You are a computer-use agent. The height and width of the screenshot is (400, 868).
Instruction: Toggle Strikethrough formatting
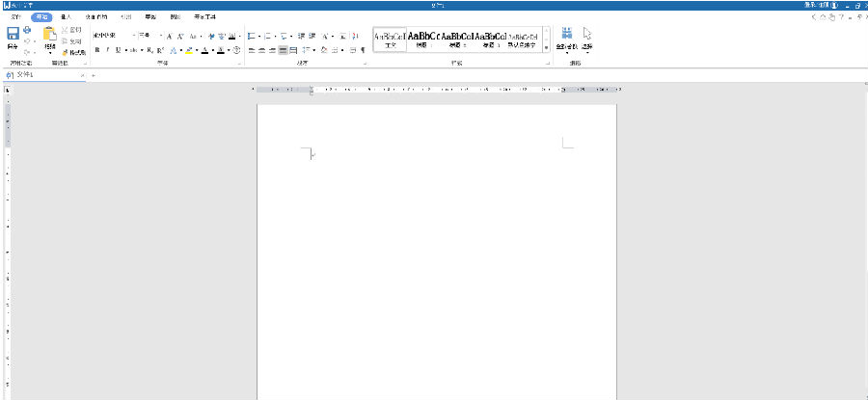[134, 50]
